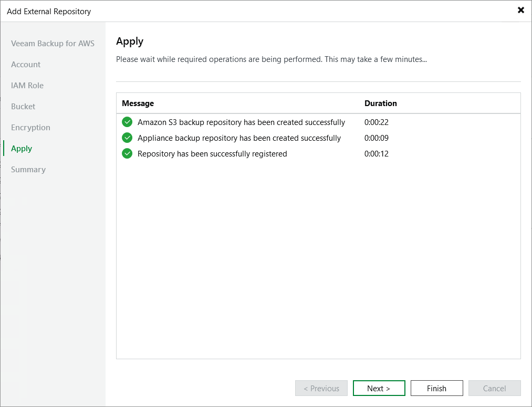532x407 pixels.
Task: Click the success icon for Appliance backup repository
Action: [x=127, y=138]
